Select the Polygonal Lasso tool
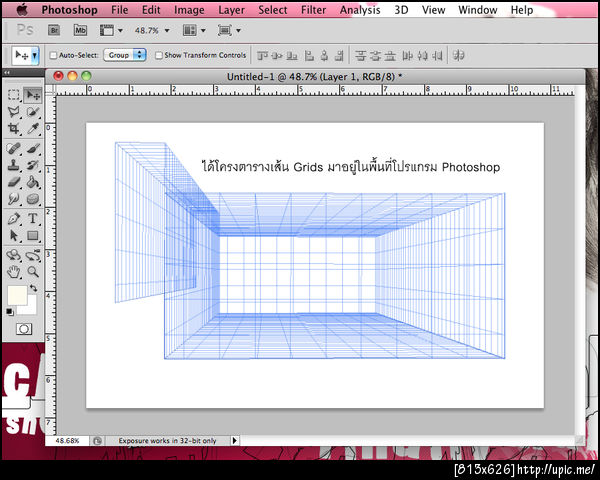The height and width of the screenshot is (480, 600). (x=14, y=112)
